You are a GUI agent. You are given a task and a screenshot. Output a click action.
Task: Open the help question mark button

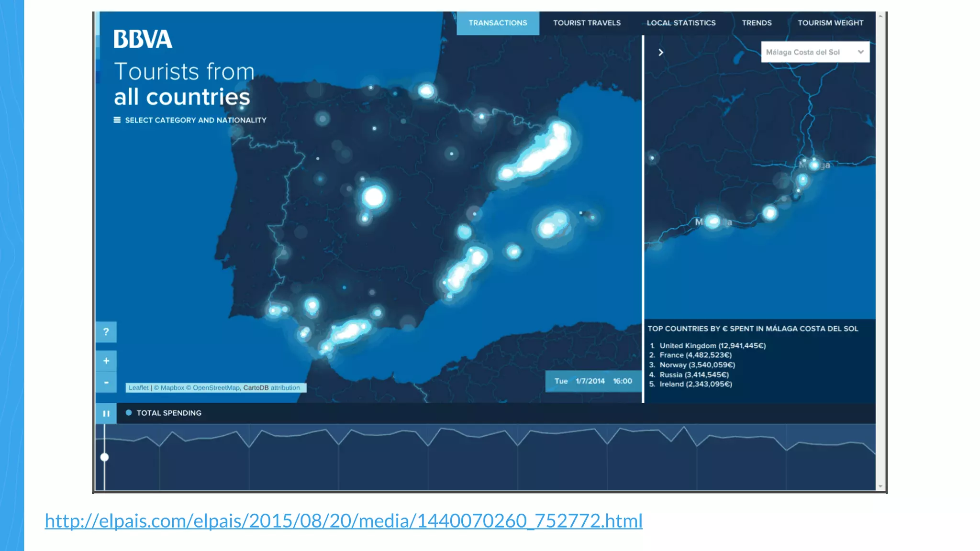click(x=106, y=332)
